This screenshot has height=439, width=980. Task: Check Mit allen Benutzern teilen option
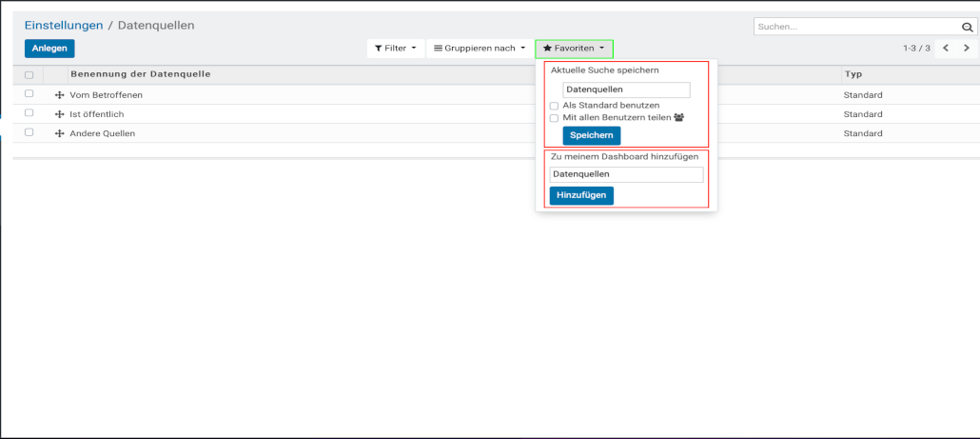[x=554, y=118]
